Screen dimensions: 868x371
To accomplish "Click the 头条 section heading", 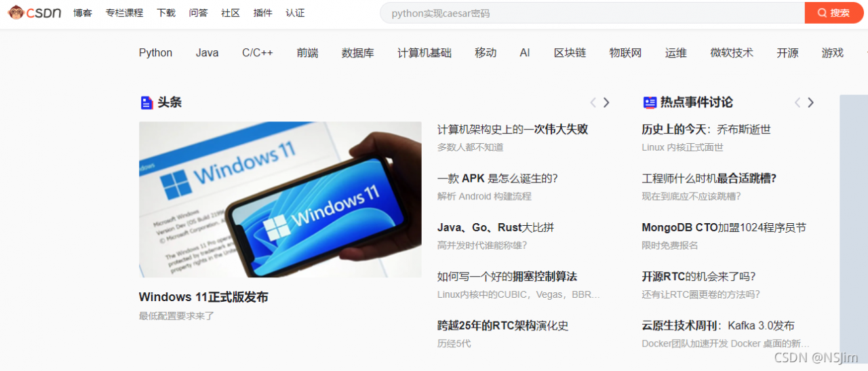I will 170,102.
